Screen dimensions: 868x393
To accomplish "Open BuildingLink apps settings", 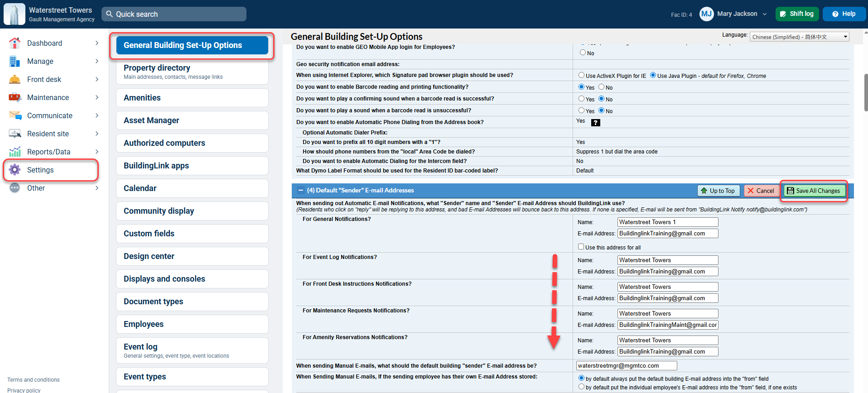I will click(x=192, y=166).
